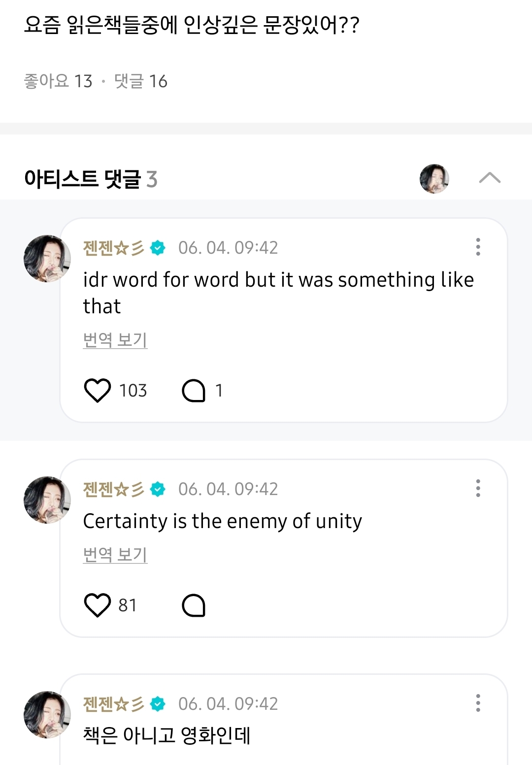Open artist name on first comment
Screen dimensions: 532x765
click(113, 248)
